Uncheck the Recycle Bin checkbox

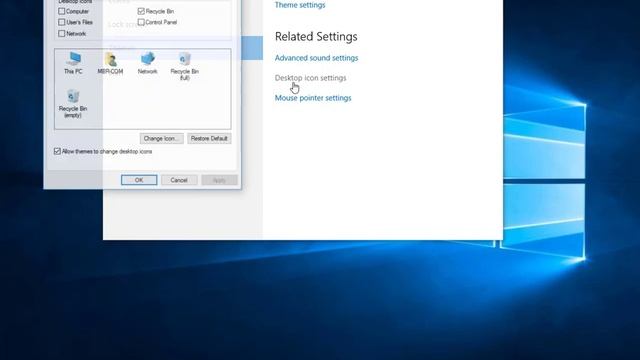click(x=141, y=11)
